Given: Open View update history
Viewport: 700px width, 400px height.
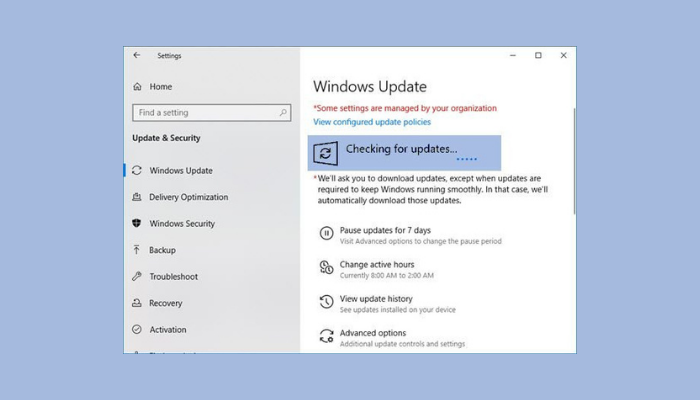Looking at the screenshot, I should click(x=376, y=299).
